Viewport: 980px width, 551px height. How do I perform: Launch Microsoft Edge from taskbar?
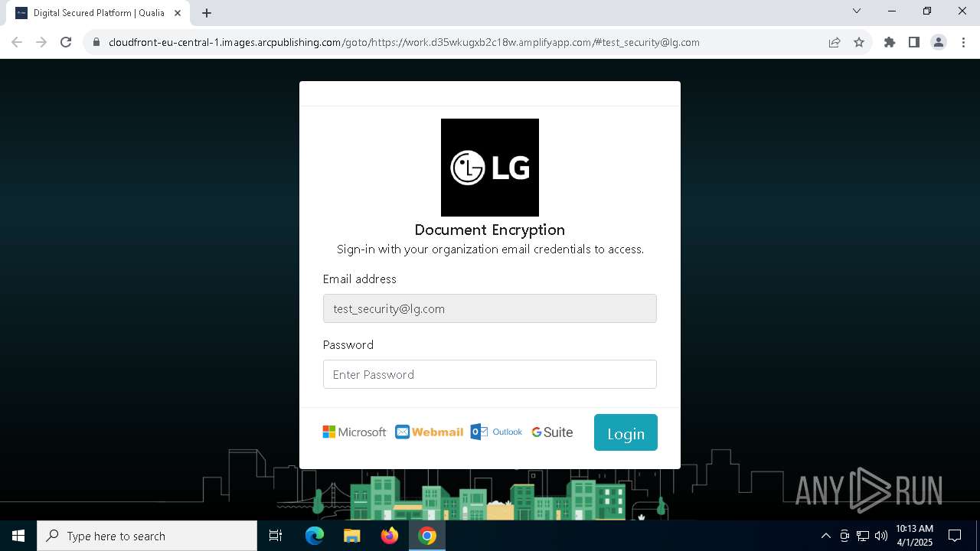(315, 536)
